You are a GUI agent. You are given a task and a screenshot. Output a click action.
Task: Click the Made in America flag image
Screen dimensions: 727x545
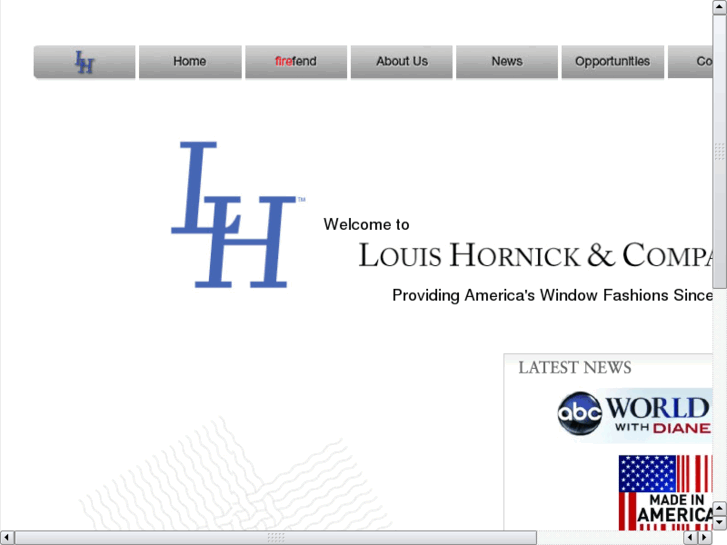pos(665,493)
